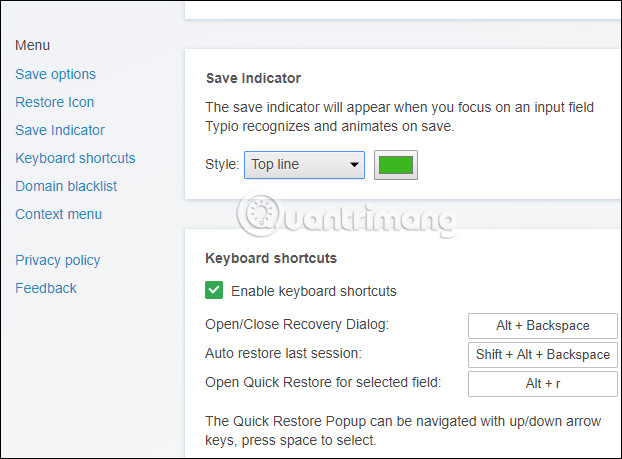The width and height of the screenshot is (622, 459).
Task: Go to Restore Icon in sidebar menu
Action: coord(55,102)
